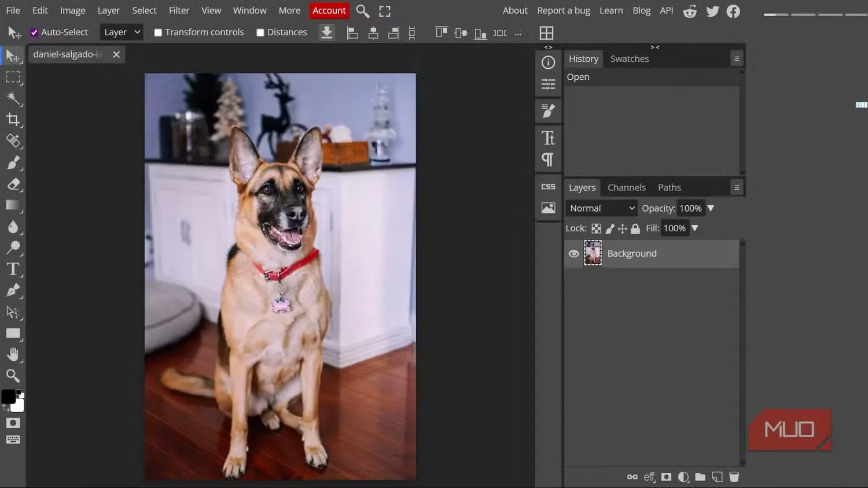Select the Eraser tool
The height and width of the screenshot is (488, 868).
(x=13, y=184)
